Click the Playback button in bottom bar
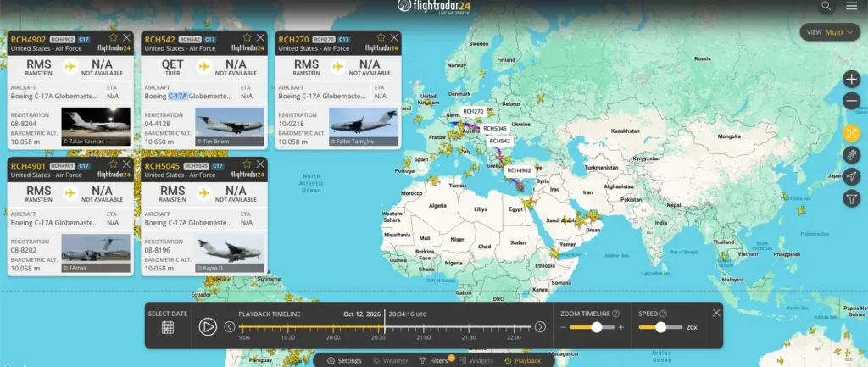Image resolution: width=868 pixels, height=367 pixels. (x=522, y=360)
